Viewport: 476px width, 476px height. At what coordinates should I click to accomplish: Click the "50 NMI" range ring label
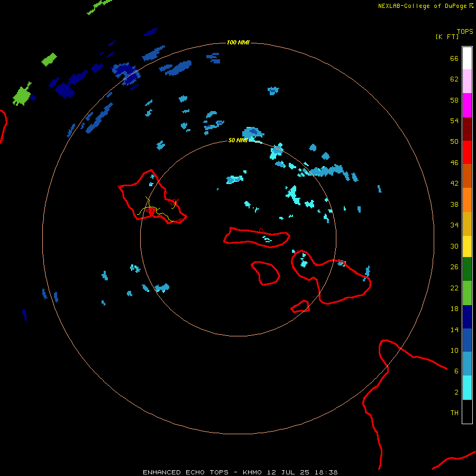238,140
